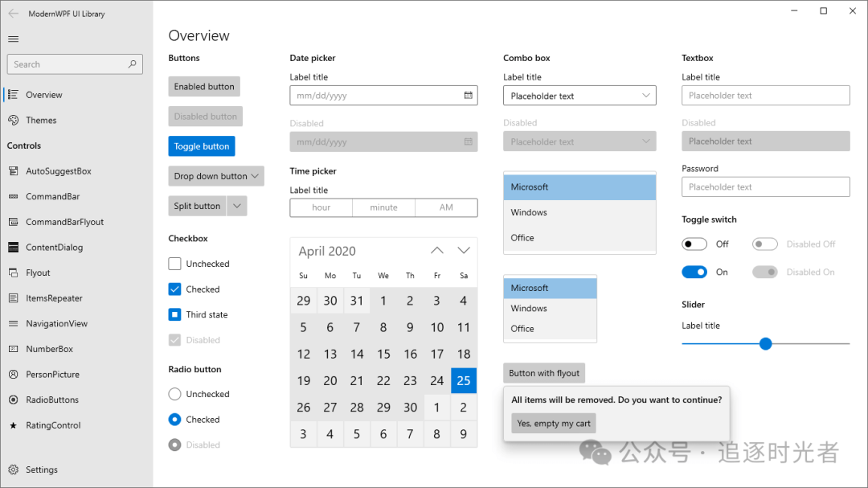Screen dimensions: 868x488
Task: Click the date picker calendar icon
Action: 469,95
